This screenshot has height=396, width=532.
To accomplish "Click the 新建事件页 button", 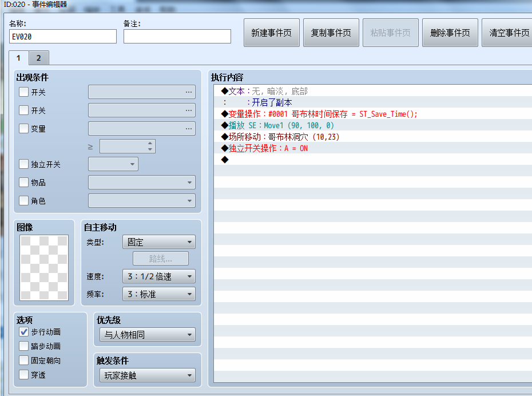I will (x=271, y=33).
